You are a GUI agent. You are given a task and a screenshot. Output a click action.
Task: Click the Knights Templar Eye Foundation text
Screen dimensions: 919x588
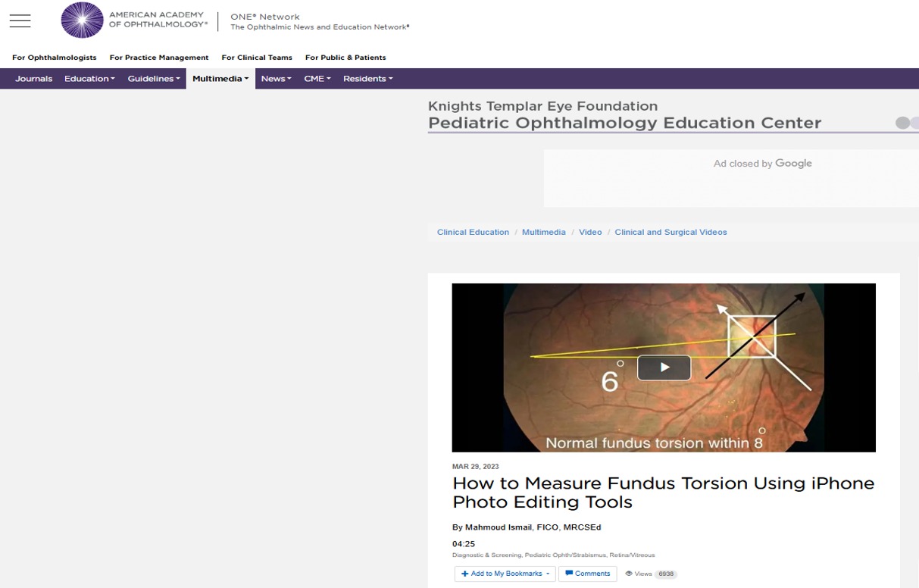tap(542, 106)
